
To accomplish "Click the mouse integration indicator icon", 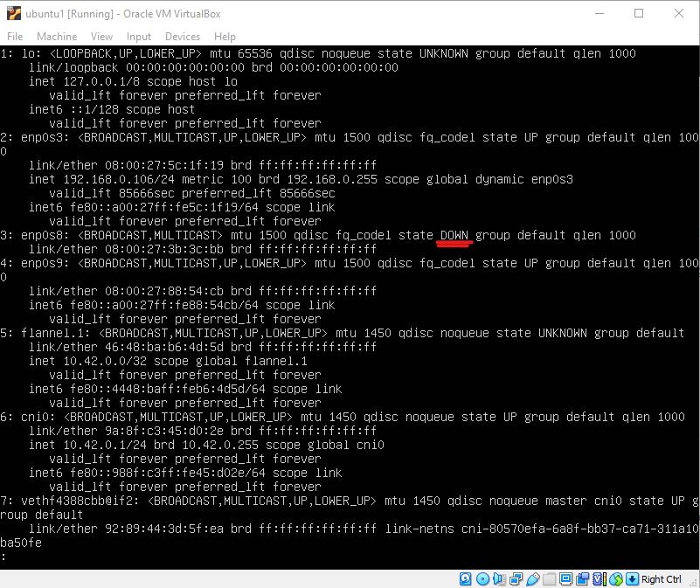I will pos(616,579).
